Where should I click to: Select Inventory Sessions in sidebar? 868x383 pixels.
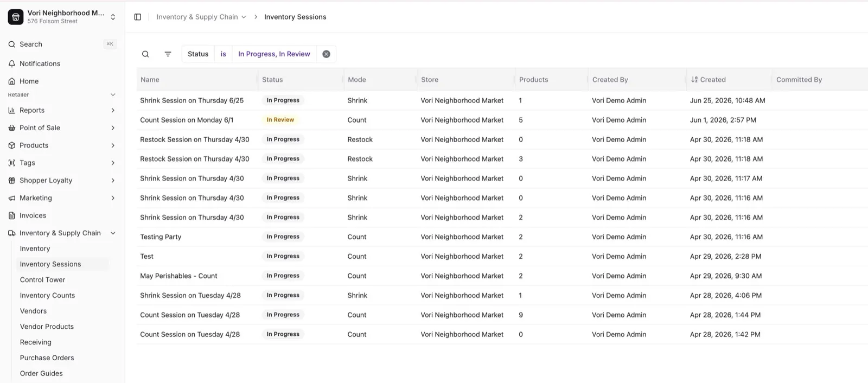(x=50, y=264)
